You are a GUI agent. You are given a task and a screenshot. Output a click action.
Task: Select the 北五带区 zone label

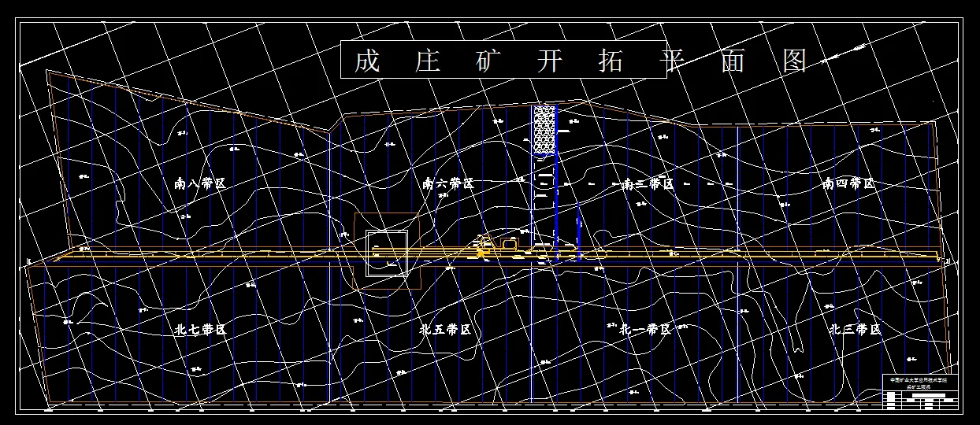[445, 330]
